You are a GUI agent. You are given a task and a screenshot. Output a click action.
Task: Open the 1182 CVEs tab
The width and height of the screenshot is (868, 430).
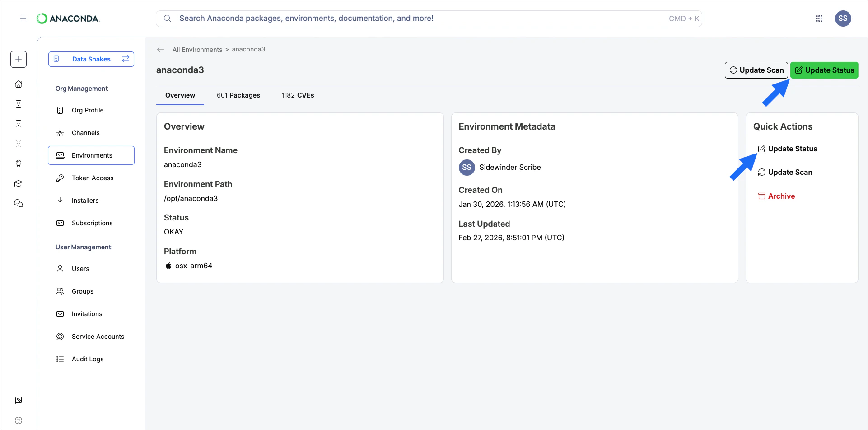point(298,95)
